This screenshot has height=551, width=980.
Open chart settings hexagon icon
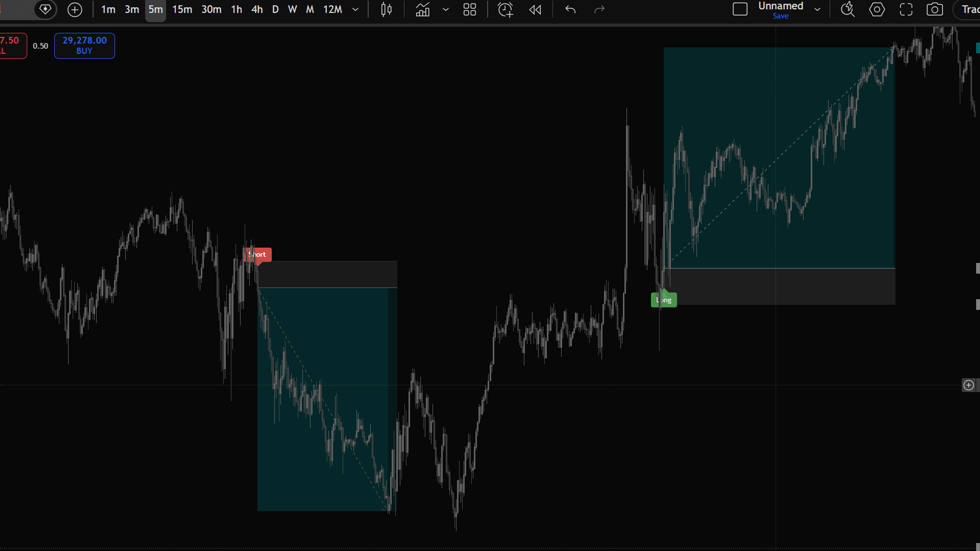coord(877,10)
